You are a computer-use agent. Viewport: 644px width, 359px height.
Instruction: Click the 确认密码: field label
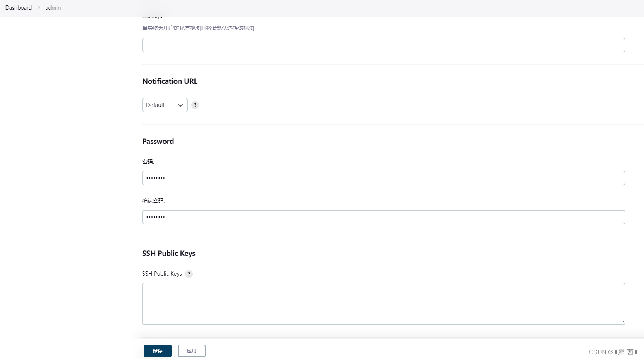click(153, 201)
